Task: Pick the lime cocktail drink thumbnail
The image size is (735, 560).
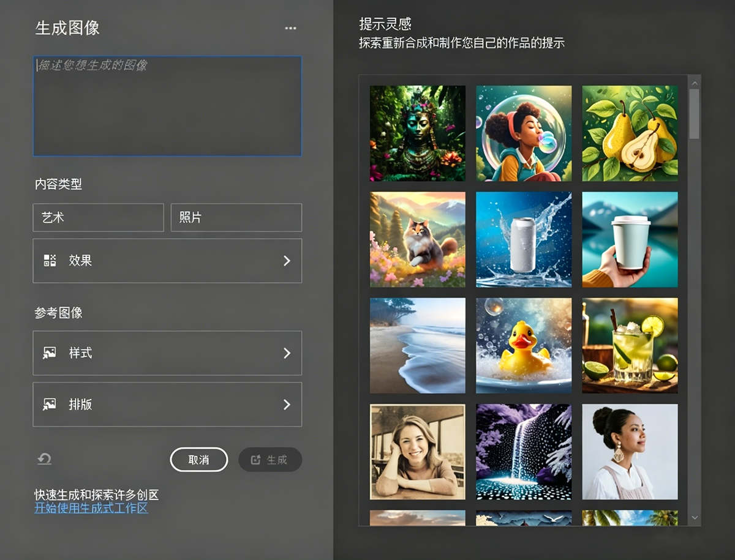Action: click(630, 346)
